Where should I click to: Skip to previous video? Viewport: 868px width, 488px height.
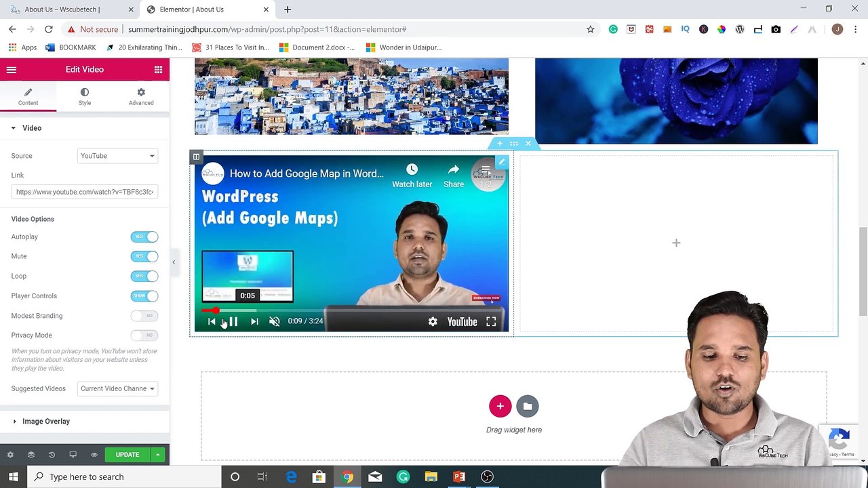tap(212, 322)
